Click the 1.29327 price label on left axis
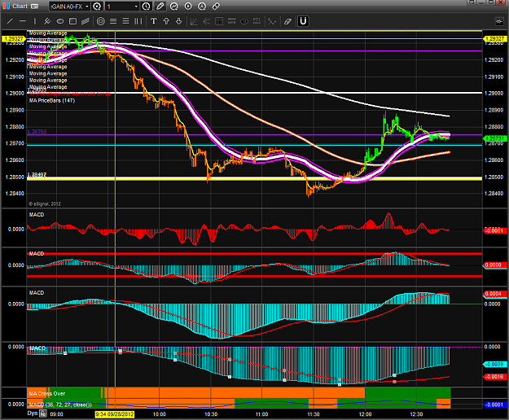This screenshot has height=420, width=509. pos(13,38)
